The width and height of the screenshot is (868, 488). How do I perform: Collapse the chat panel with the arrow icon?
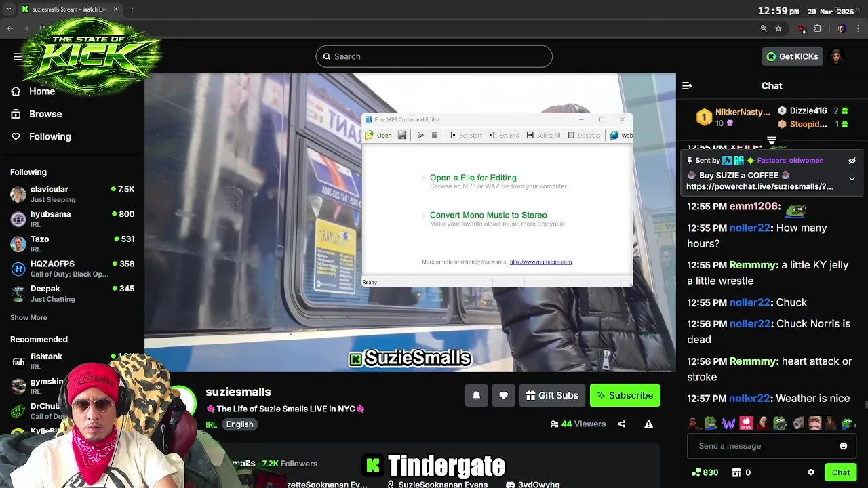tap(687, 86)
